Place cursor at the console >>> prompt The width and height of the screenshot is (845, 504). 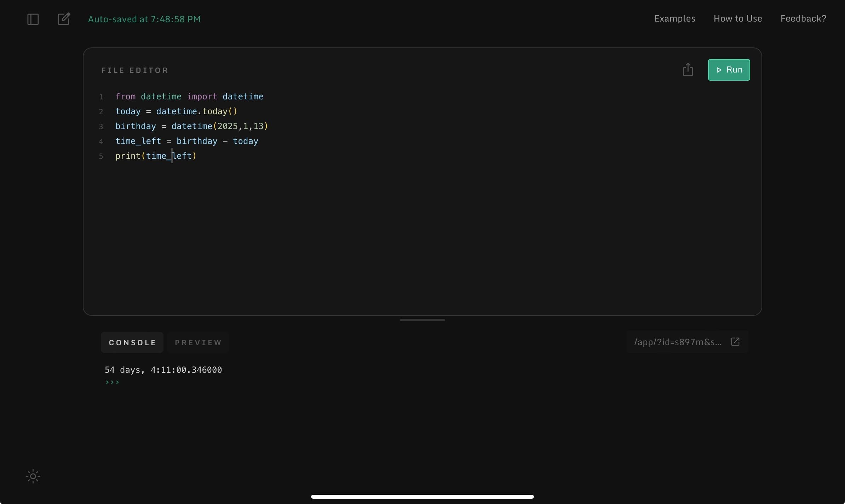click(112, 382)
